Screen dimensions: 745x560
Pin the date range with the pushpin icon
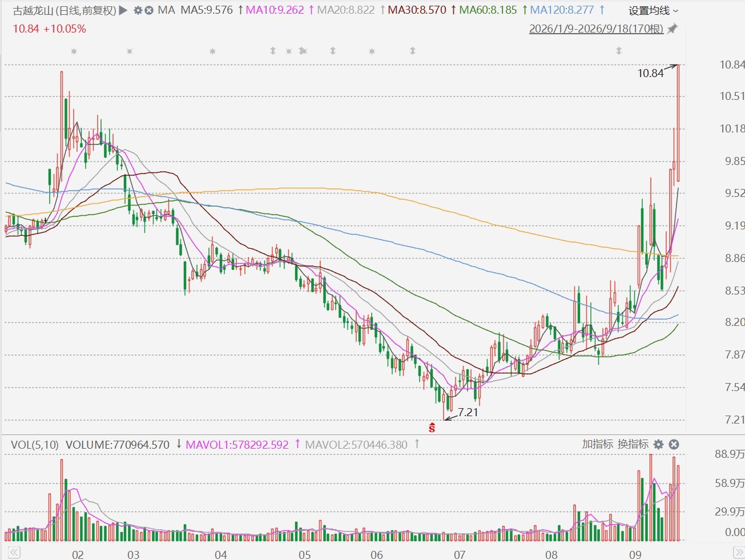coord(672,29)
